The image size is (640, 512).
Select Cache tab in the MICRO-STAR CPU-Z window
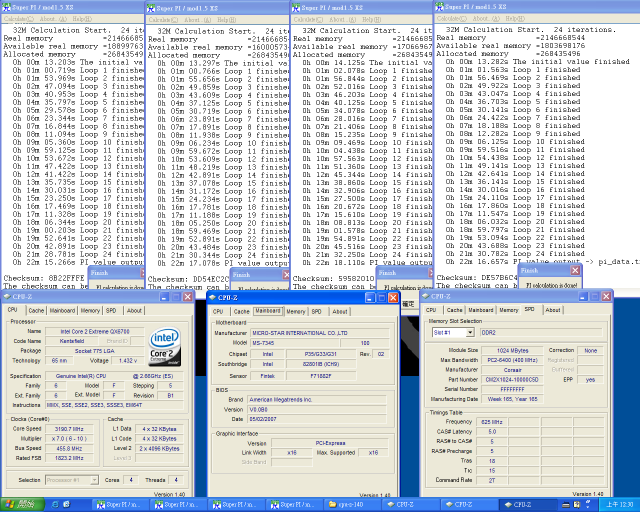(241, 311)
